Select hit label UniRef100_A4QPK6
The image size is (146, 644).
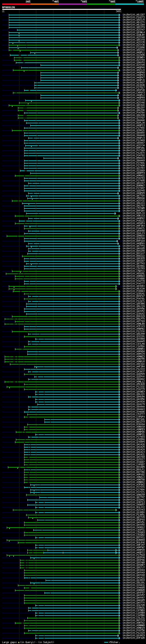coord(134,67)
